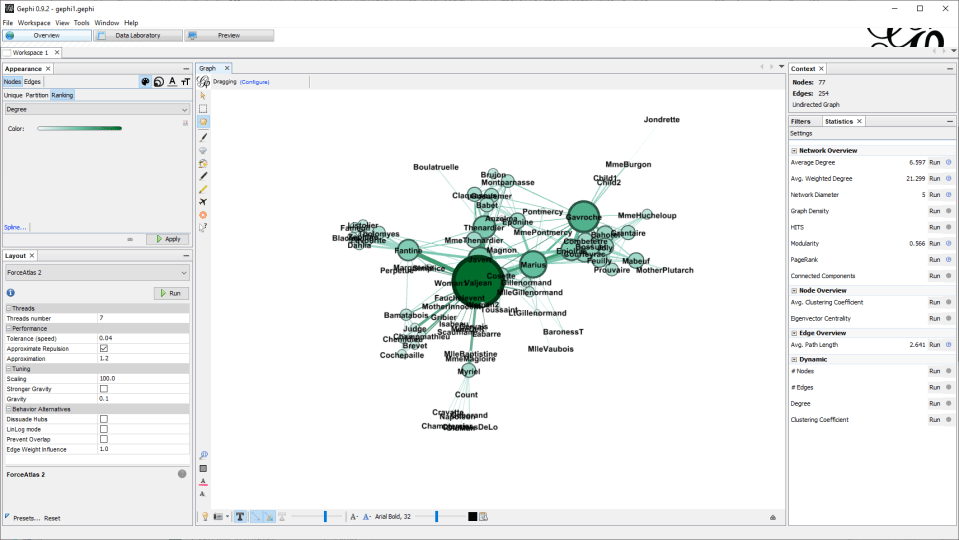Open the ForceAtlas 2 layout dropdown
Image resolution: width=959 pixels, height=540 pixels.
96,272
